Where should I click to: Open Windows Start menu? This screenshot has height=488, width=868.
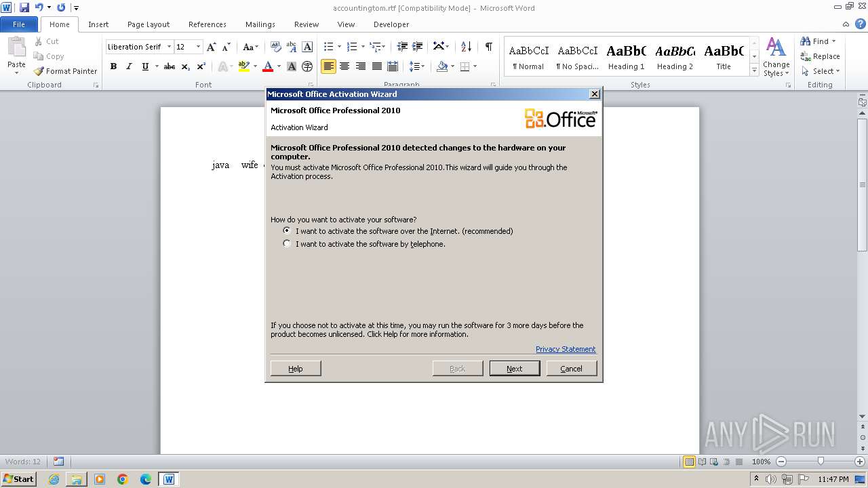tap(18, 479)
